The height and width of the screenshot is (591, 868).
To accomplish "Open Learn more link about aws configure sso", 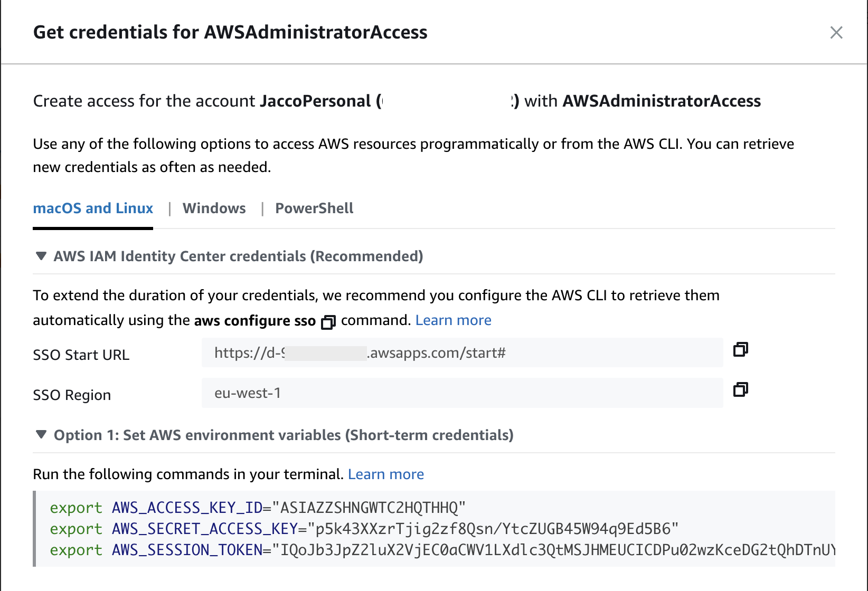I will 454,320.
